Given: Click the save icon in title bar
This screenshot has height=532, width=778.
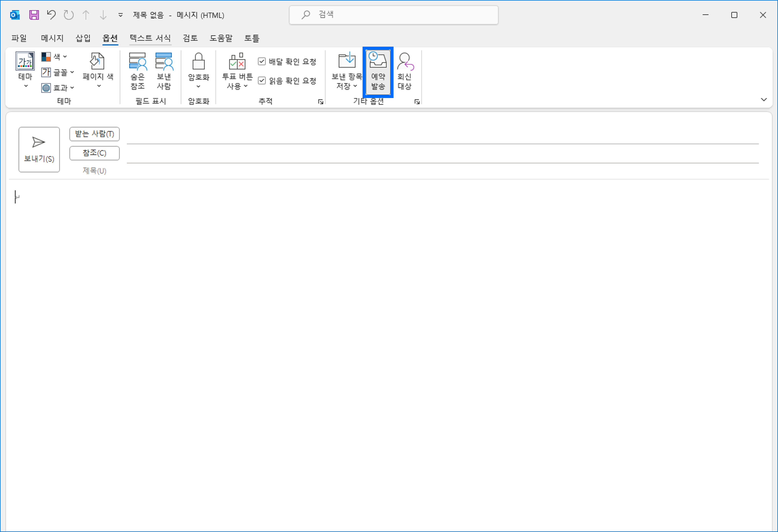Looking at the screenshot, I should click(x=34, y=15).
